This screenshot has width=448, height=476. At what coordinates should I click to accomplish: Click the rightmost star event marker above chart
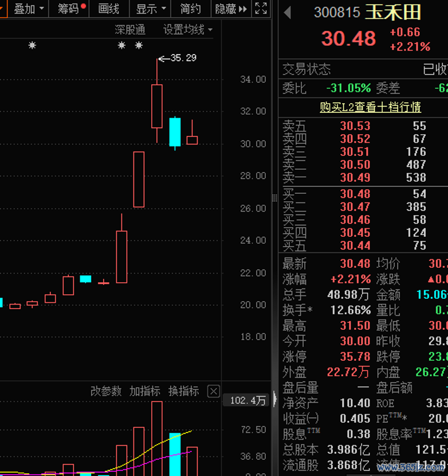tap(139, 45)
